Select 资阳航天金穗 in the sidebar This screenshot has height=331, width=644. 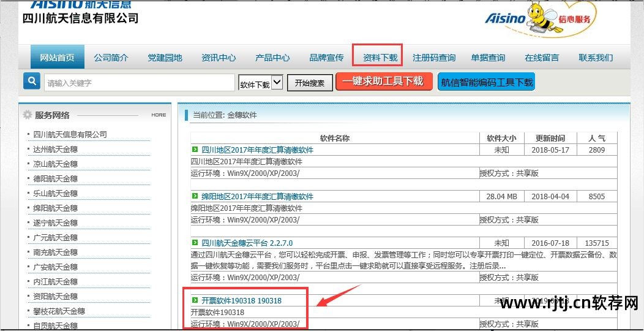tap(56, 297)
